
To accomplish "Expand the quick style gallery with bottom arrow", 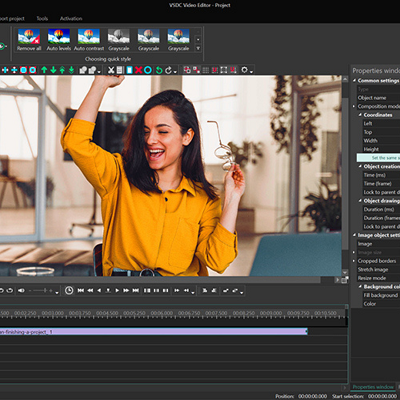I will [x=198, y=48].
